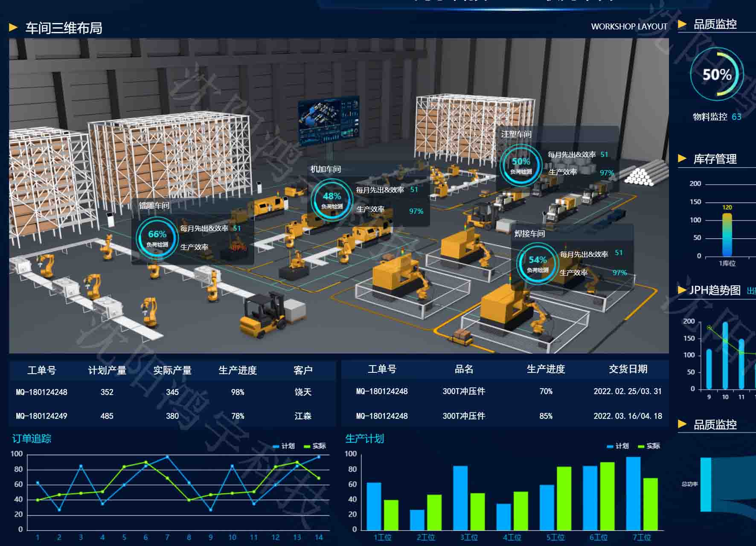Viewport: 756px width, 546px height.
Task: Expand the 车间三维布局 section arrow
Action: tap(13, 28)
